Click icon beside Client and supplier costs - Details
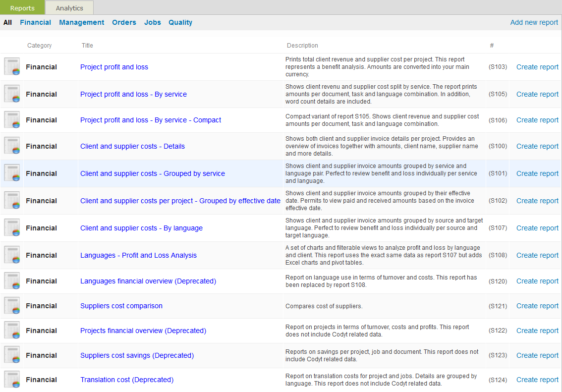Screen dimensions: 562x392 [12, 146]
